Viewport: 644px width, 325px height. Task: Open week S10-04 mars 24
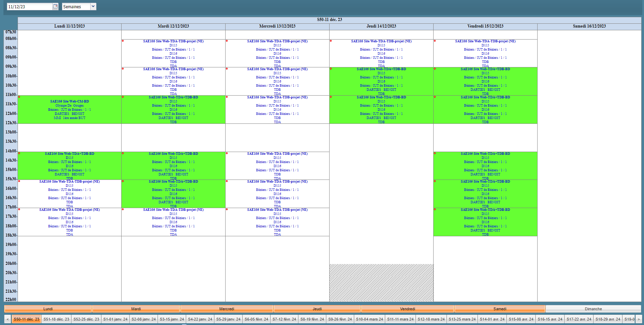[x=369, y=319]
